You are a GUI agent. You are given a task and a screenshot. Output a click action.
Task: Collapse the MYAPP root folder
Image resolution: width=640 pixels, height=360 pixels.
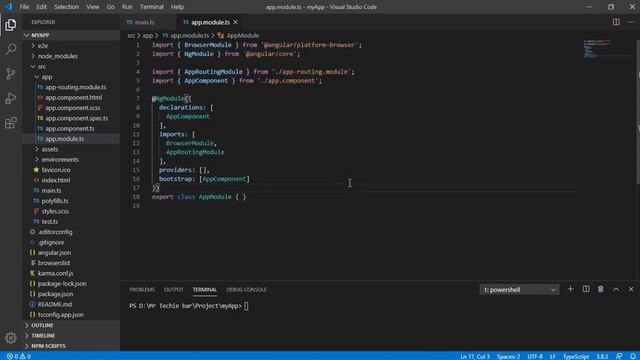[x=40, y=35]
